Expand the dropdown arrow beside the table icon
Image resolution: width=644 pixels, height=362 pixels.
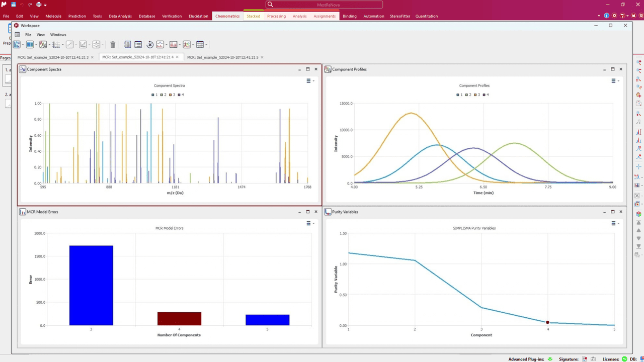206,45
